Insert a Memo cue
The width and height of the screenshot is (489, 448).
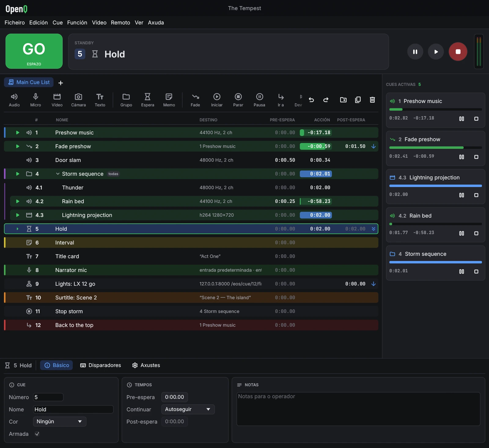pos(169,100)
